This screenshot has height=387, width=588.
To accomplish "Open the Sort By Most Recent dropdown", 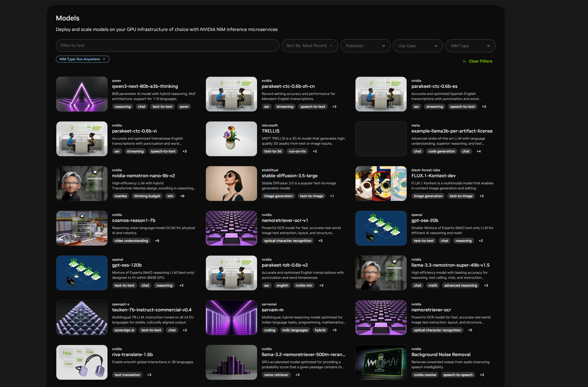I will pyautogui.click(x=309, y=46).
